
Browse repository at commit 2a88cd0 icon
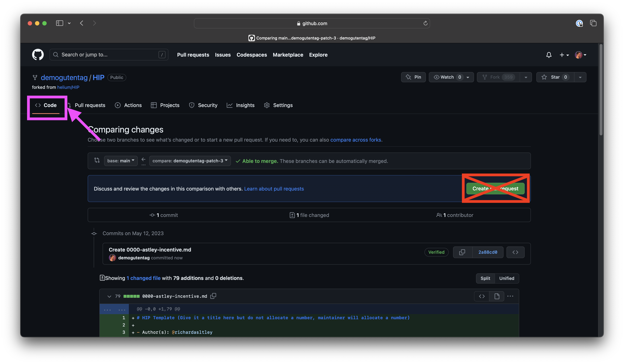tap(515, 252)
